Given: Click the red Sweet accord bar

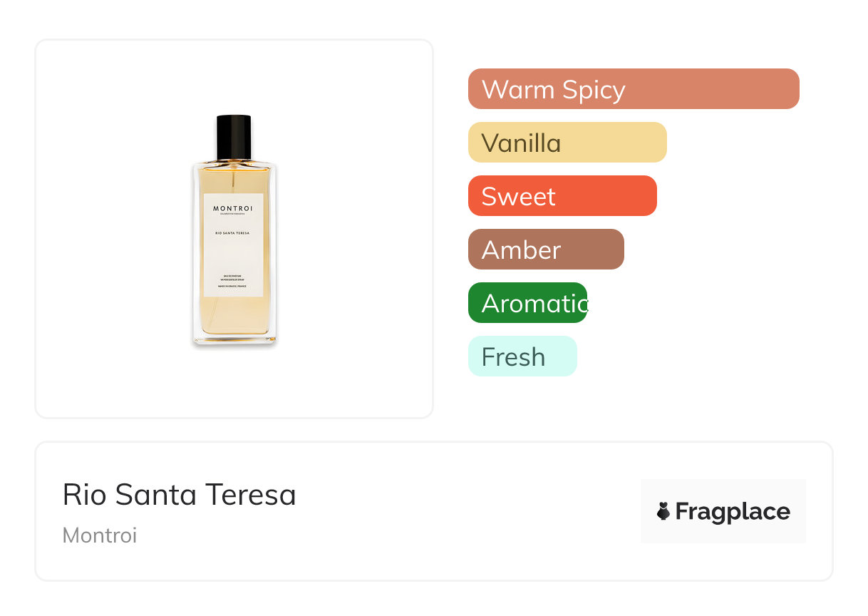Looking at the screenshot, I should coord(562,196).
